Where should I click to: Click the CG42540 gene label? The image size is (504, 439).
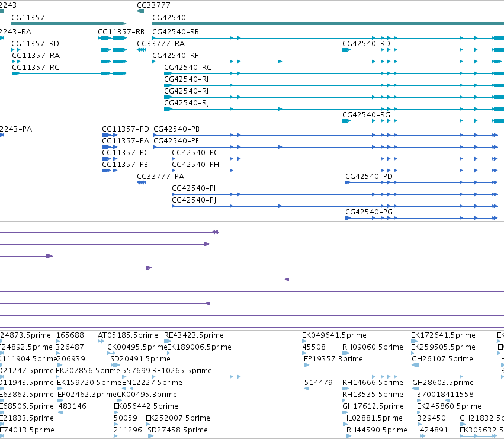pos(169,18)
